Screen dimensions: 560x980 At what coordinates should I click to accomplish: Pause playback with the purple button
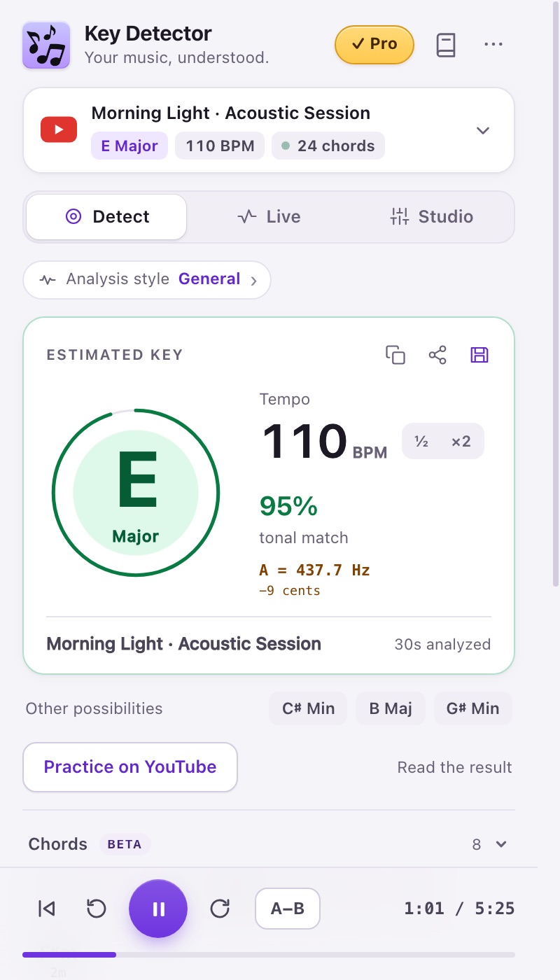point(158,909)
